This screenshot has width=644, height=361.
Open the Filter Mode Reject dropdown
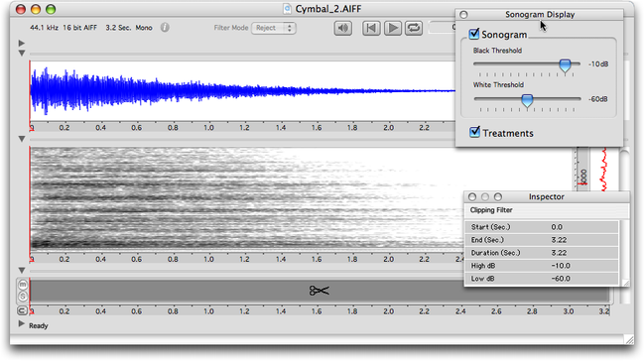pyautogui.click(x=274, y=28)
